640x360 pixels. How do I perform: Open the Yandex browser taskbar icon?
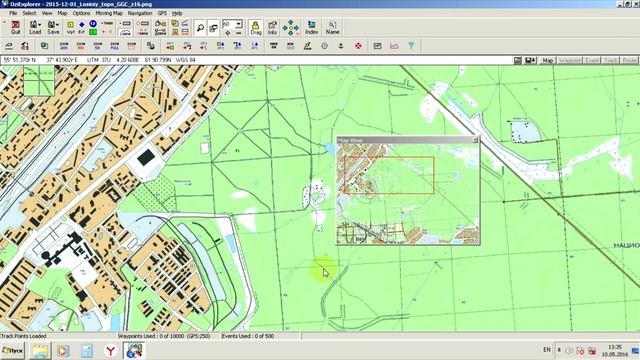(110, 351)
